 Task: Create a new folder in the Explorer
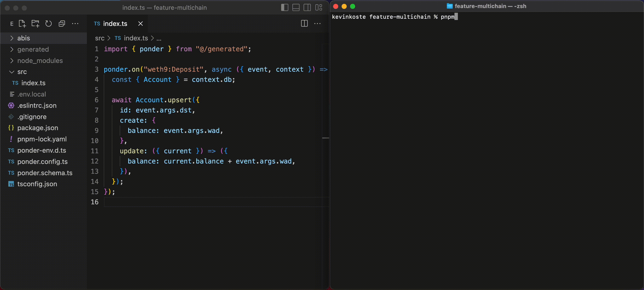click(35, 23)
